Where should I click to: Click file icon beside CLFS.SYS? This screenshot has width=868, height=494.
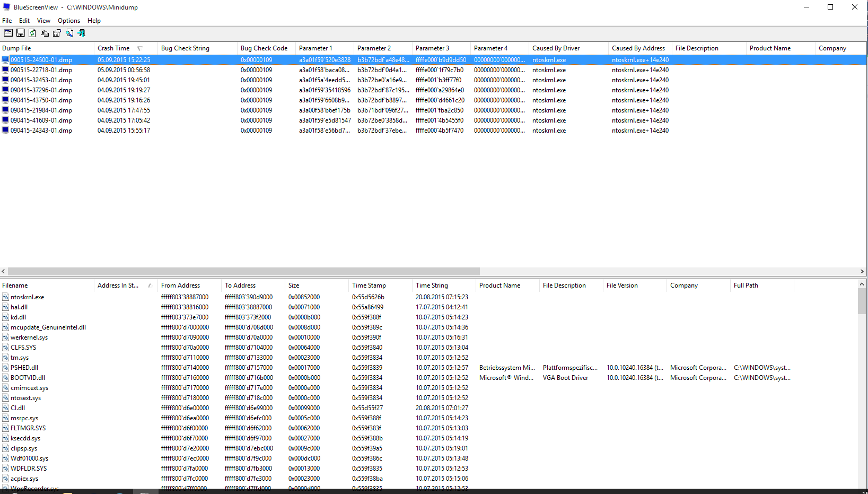5,348
